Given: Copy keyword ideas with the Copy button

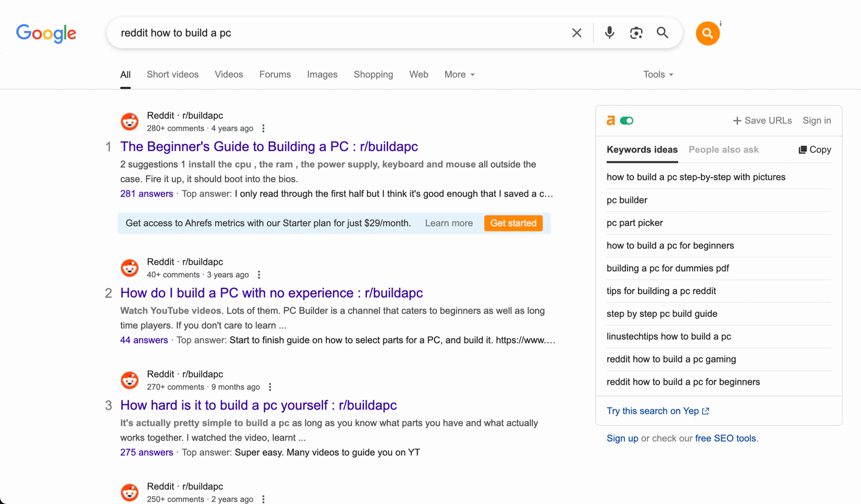Looking at the screenshot, I should tap(815, 150).
